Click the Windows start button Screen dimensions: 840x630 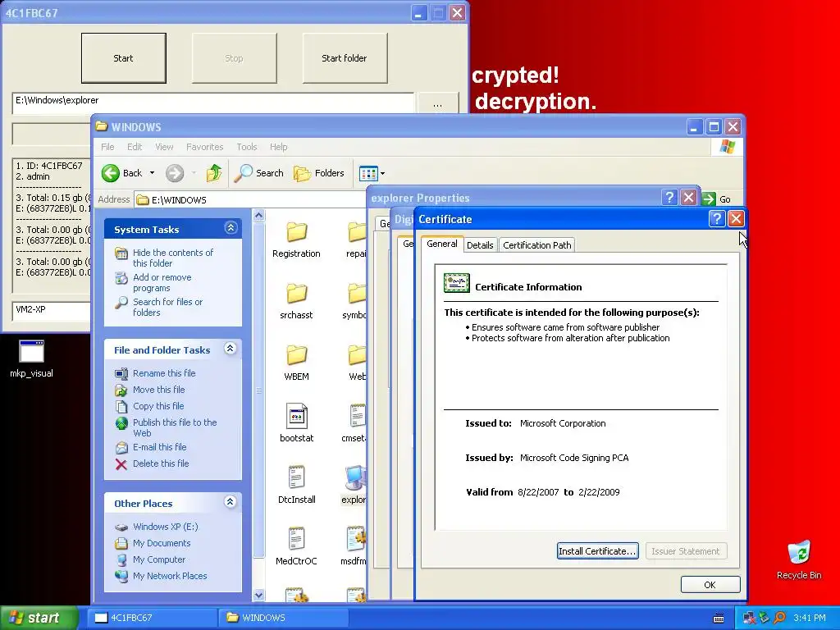39,618
